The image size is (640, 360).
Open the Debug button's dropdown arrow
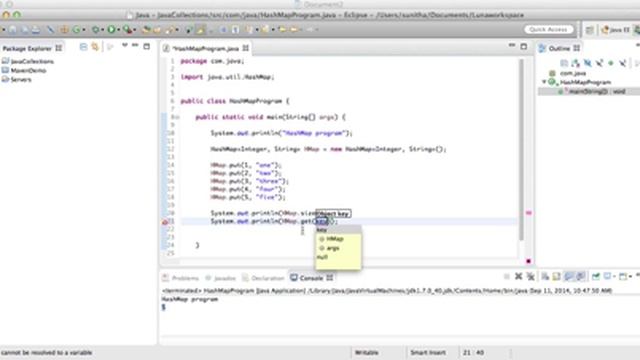click(102, 30)
